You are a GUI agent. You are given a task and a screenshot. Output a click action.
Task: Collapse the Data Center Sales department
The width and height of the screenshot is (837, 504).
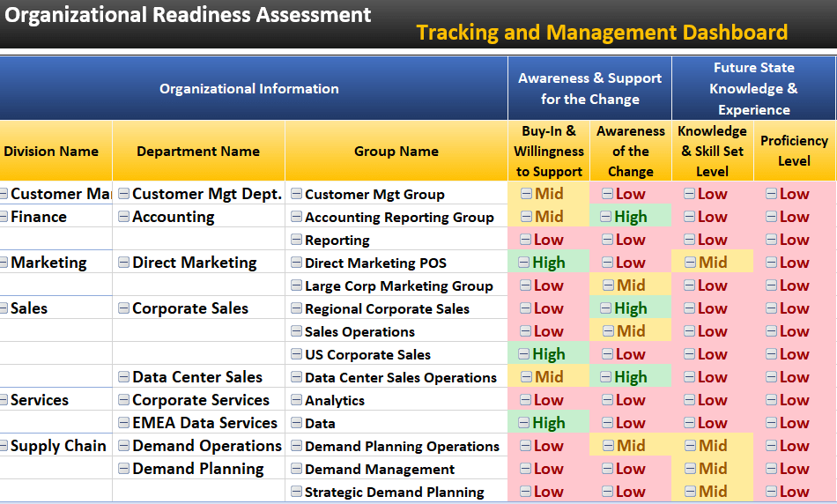tap(123, 377)
